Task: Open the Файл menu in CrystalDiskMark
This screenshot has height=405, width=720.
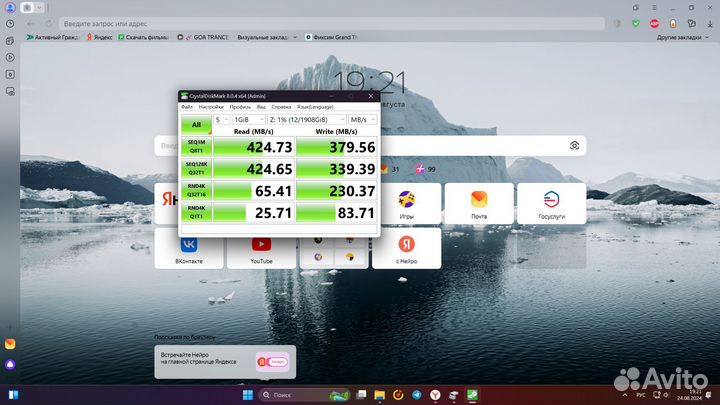Action: 187,107
